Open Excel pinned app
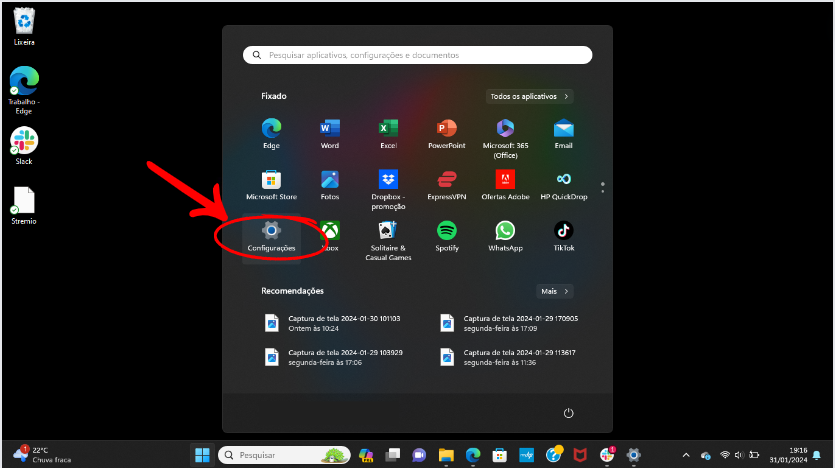Image resolution: width=835 pixels, height=468 pixels. [x=388, y=134]
